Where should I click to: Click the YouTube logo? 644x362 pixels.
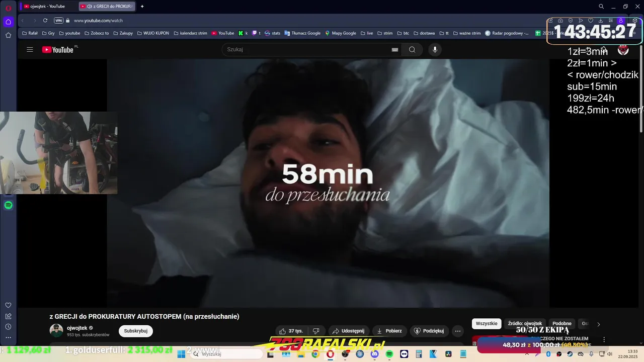tap(58, 49)
